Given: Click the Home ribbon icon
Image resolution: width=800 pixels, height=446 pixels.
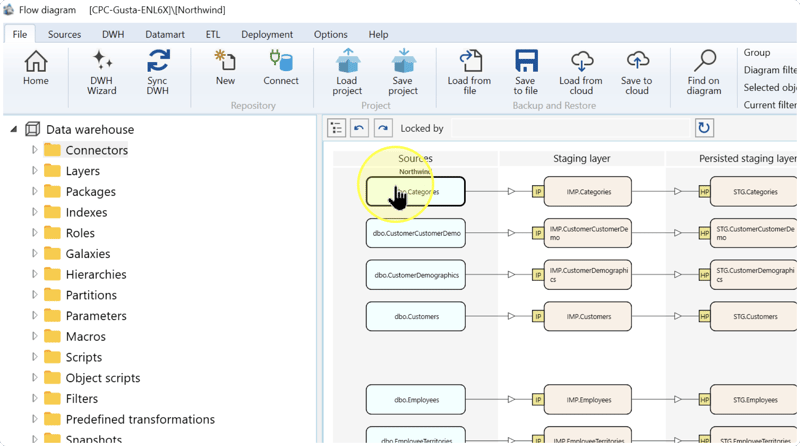Looking at the screenshot, I should (36, 67).
